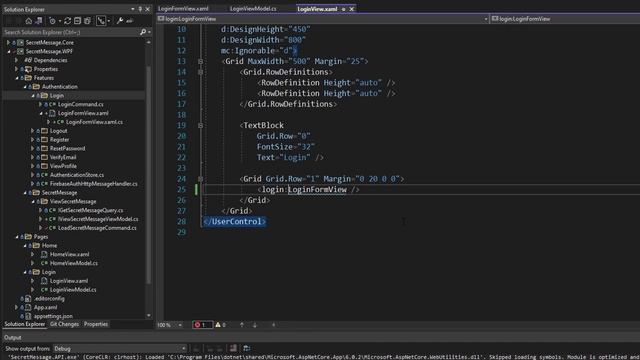The height and width of the screenshot is (360, 640).
Task: Select LoadSecretMessageCommand.cs file
Action: pyautogui.click(x=97, y=228)
